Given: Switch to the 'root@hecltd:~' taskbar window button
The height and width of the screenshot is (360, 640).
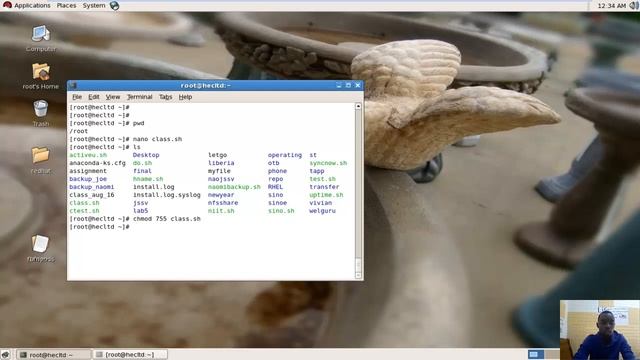Looking at the screenshot, I should pyautogui.click(x=54, y=355).
